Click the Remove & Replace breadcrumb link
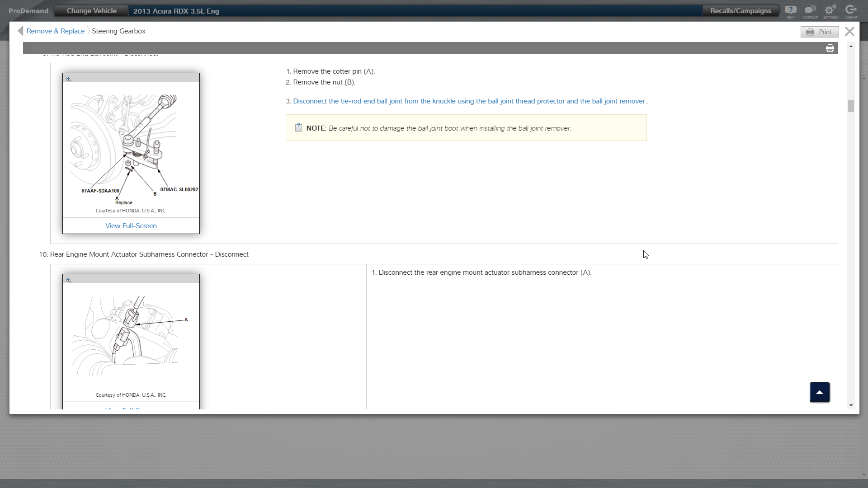 coord(55,31)
